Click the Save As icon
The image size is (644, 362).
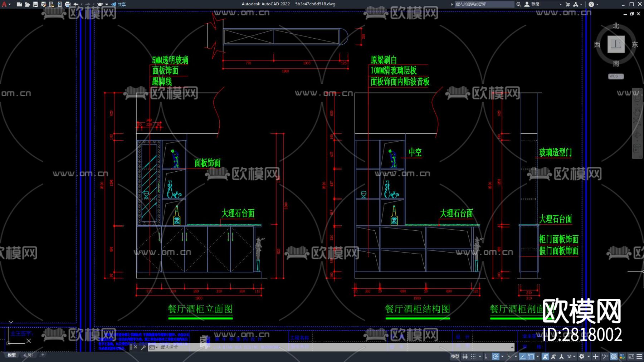[x=43, y=4]
